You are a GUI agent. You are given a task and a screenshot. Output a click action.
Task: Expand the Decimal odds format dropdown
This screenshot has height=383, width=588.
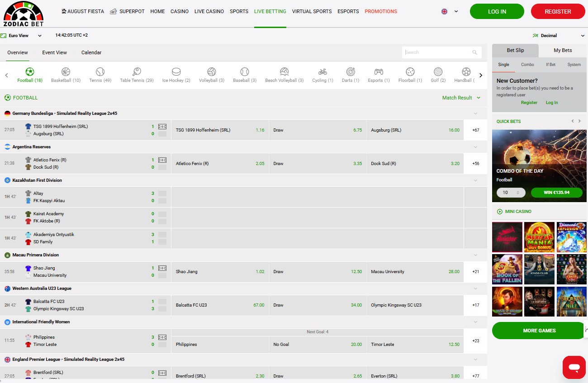pyautogui.click(x=559, y=36)
